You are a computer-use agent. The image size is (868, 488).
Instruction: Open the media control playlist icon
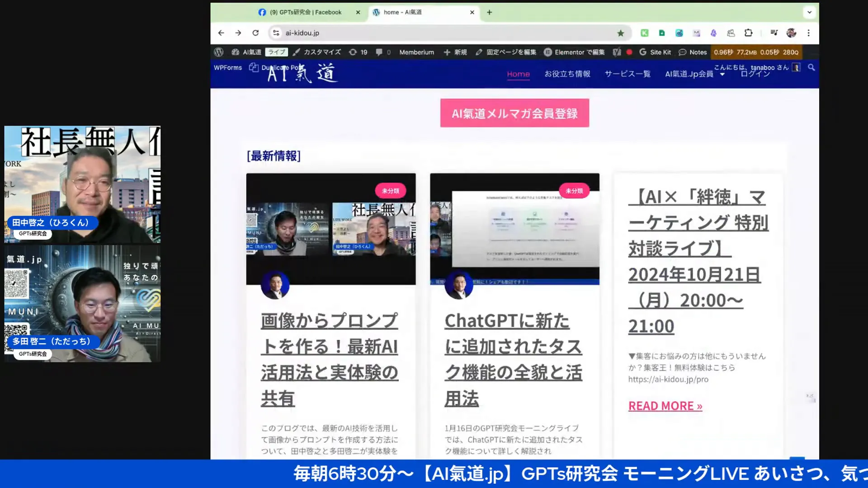(x=774, y=33)
